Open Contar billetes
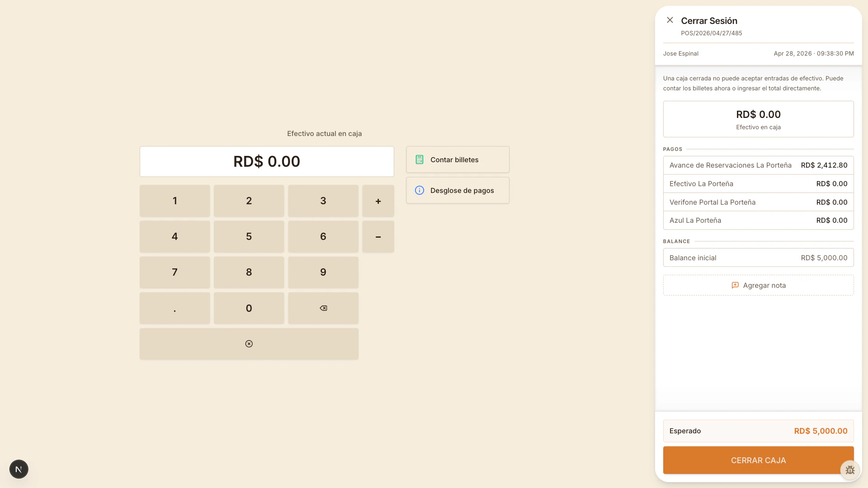868x488 pixels. coord(458,160)
